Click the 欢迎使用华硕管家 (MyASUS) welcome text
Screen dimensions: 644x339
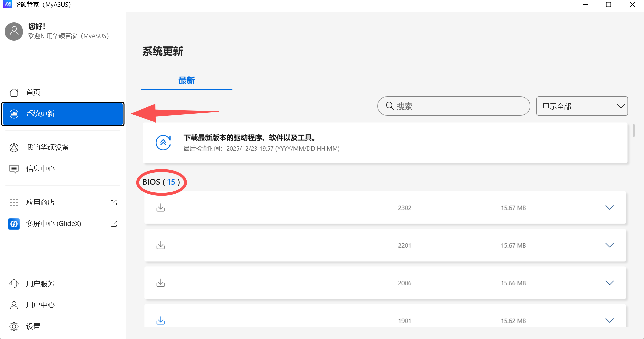coord(68,36)
